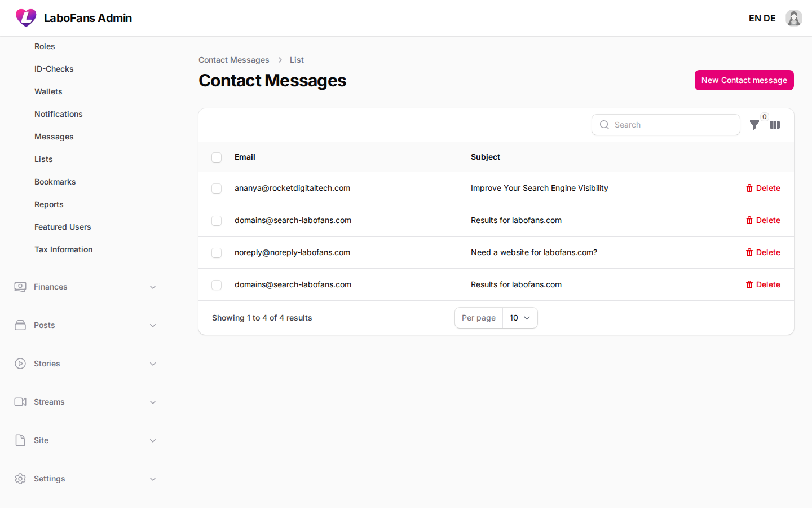The image size is (812, 508).
Task: Tick the select-all checkbox in the table header
Action: pos(217,157)
